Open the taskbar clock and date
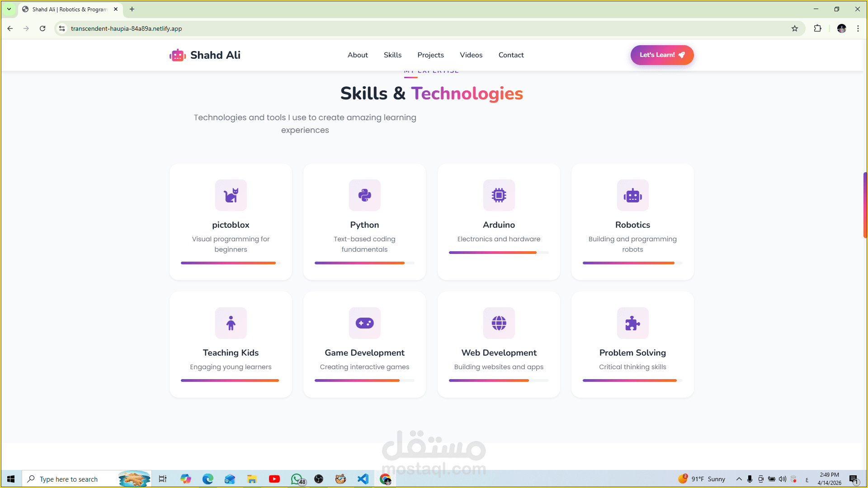This screenshot has width=868, height=488. coord(829,479)
